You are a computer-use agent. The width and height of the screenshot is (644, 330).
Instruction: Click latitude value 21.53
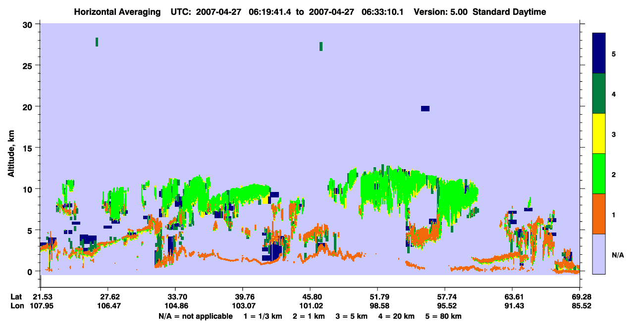coord(40,297)
